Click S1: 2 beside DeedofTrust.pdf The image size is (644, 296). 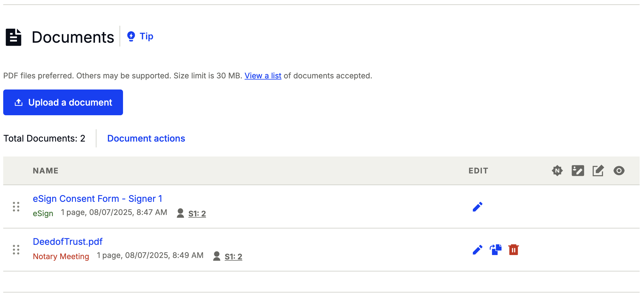pos(234,256)
